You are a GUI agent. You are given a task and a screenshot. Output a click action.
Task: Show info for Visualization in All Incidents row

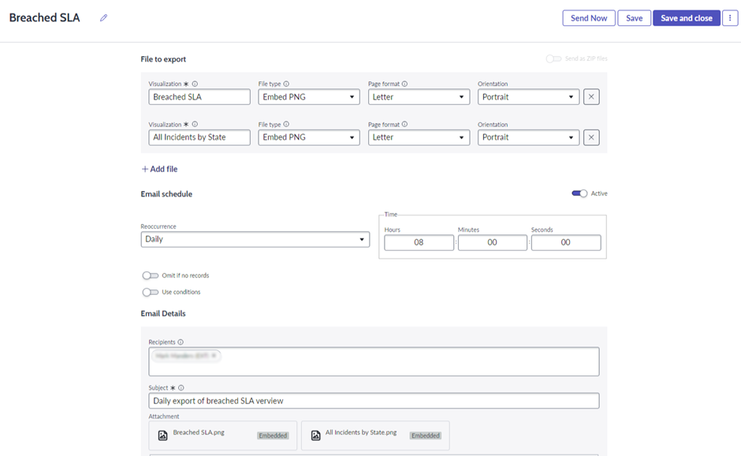pos(195,124)
